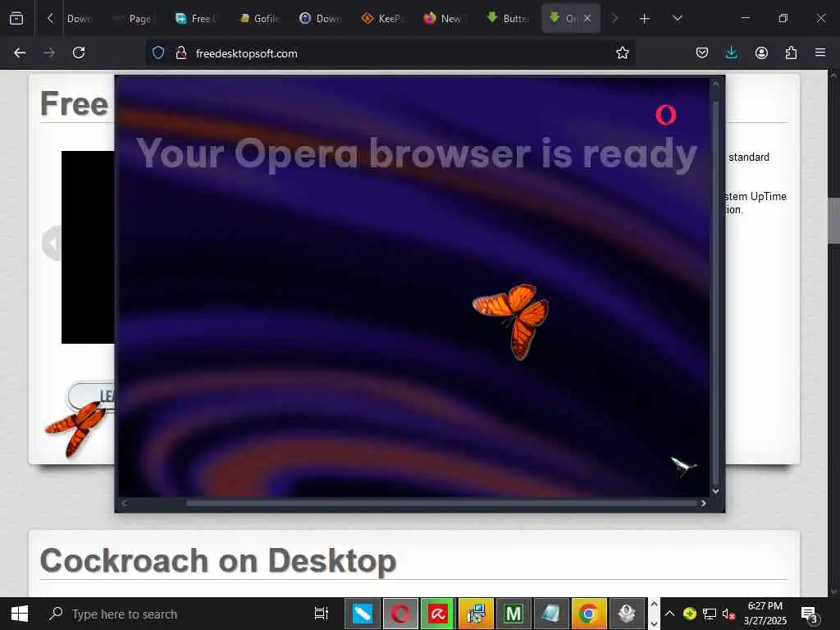
Task: Show the Downloads panel
Action: pos(731,52)
